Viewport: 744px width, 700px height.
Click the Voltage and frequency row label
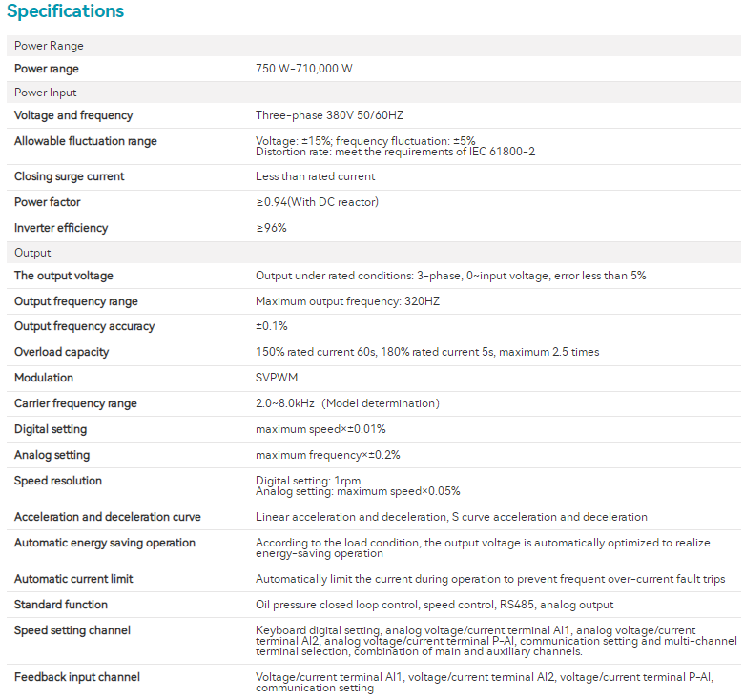(73, 115)
